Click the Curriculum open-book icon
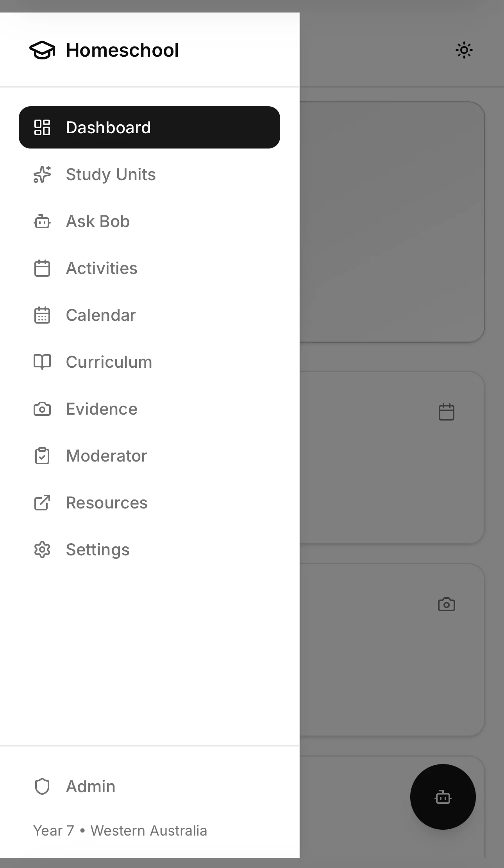This screenshot has height=868, width=504. tap(42, 362)
